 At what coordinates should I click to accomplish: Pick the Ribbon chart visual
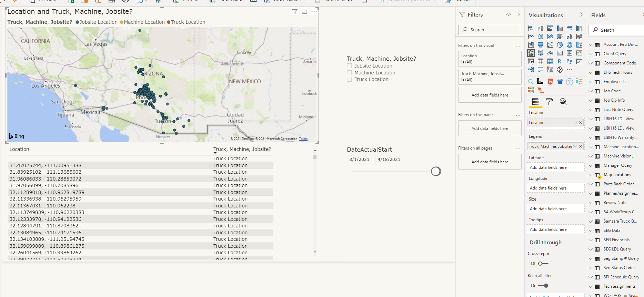579,37
